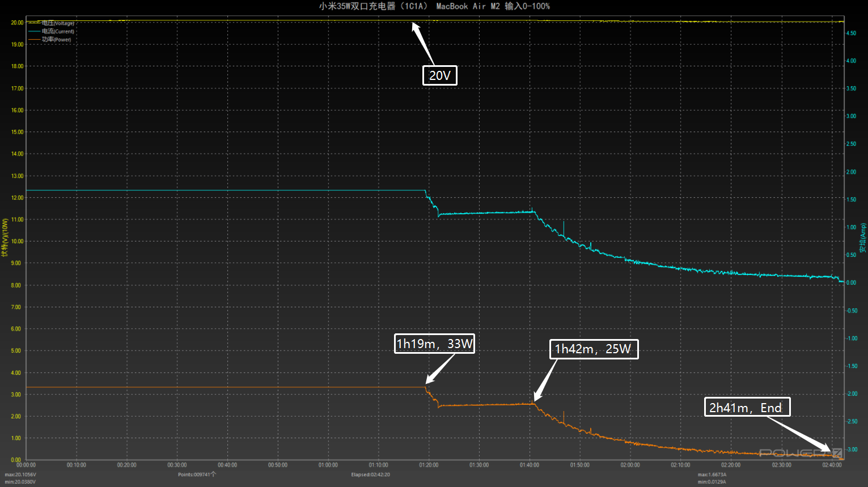
Task: Click the 伏特(V)/(10W) left axis title
Action: pos(5,238)
